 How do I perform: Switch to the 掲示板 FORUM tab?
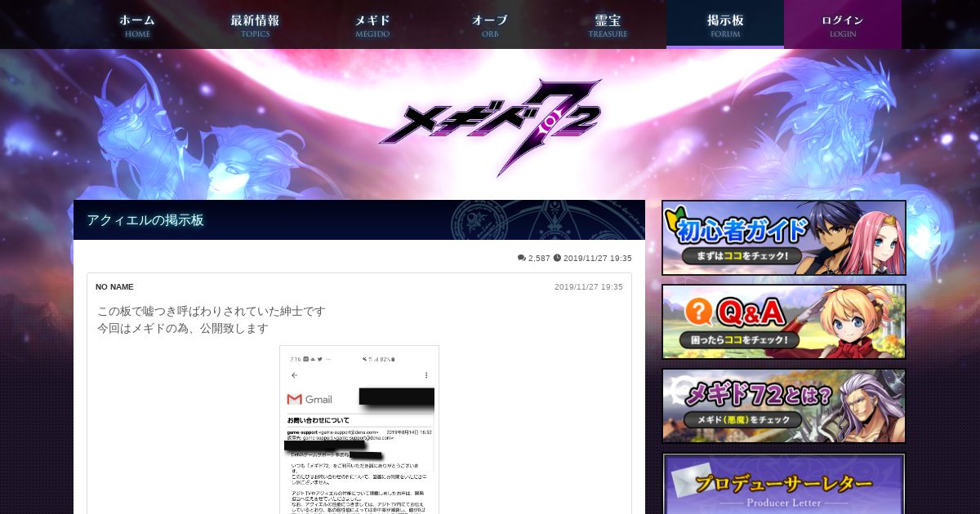tap(725, 24)
